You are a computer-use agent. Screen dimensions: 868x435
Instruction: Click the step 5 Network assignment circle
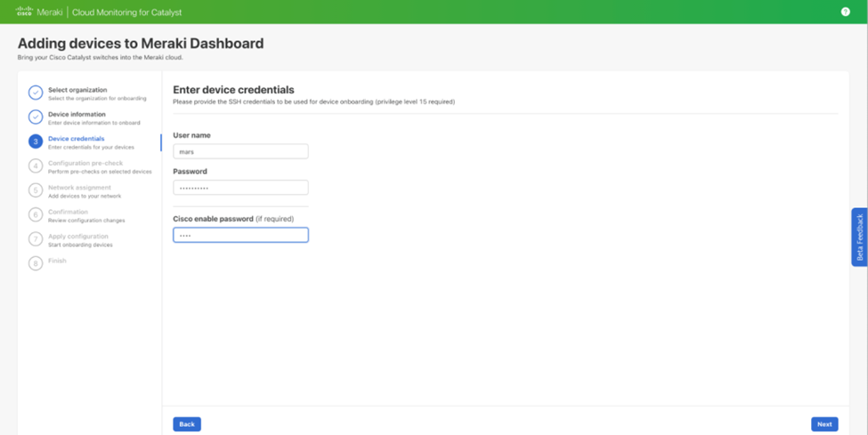click(36, 190)
